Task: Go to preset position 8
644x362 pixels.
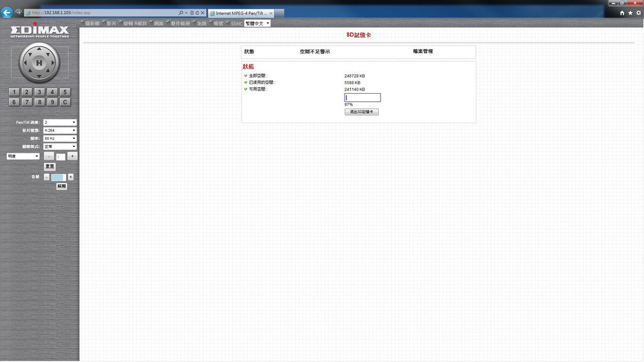Action: (x=40, y=102)
